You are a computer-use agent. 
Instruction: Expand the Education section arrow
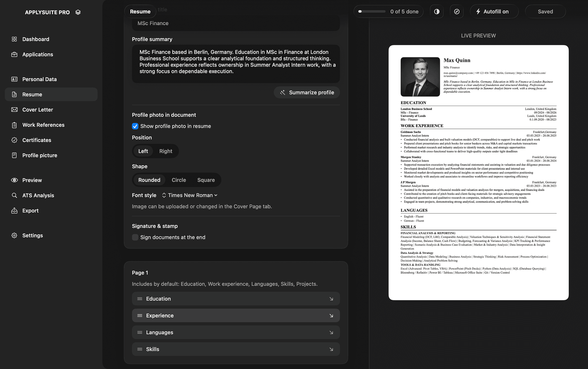pos(331,299)
